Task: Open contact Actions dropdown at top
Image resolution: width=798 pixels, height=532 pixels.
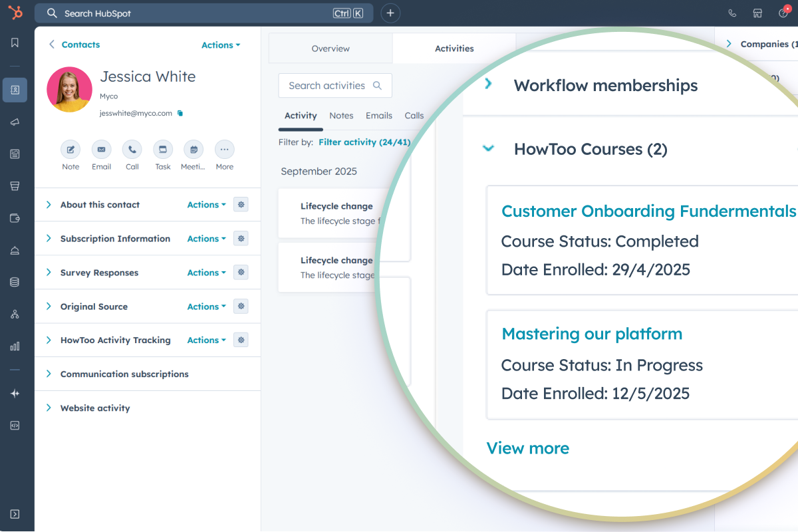Action: coord(221,45)
